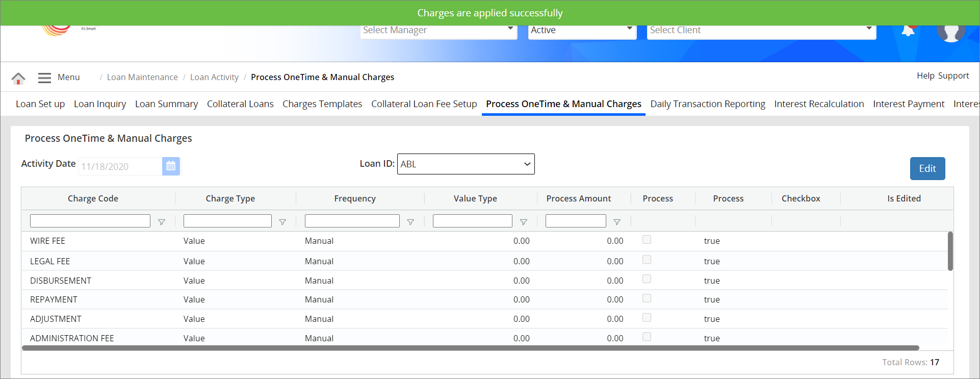The width and height of the screenshot is (980, 379).
Task: Click the horizontal scrollbar below the table
Action: 470,348
